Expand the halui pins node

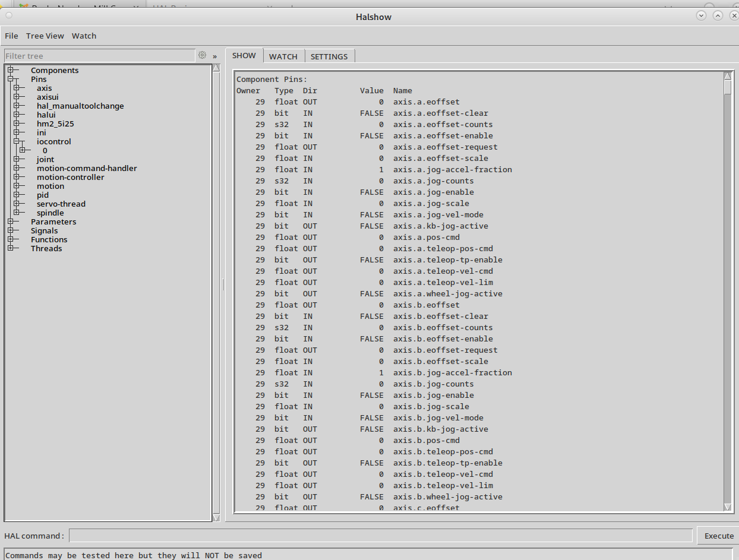pyautogui.click(x=16, y=115)
